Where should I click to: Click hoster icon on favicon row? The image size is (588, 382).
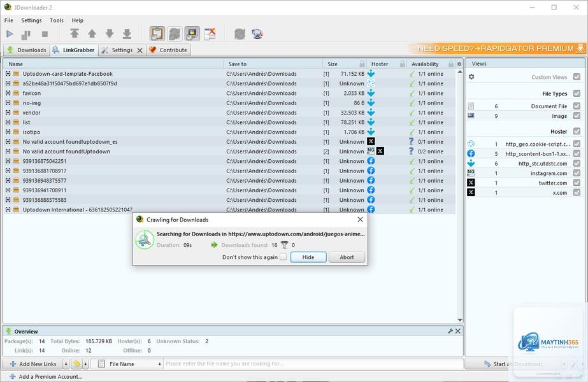[371, 93]
